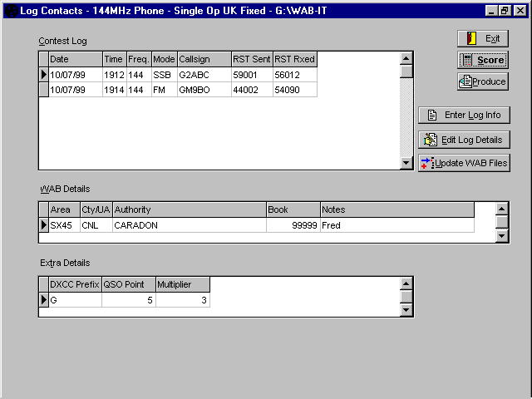532x399 pixels.
Task: Click the DXCC Prefix column header
Action: pyautogui.click(x=76, y=284)
